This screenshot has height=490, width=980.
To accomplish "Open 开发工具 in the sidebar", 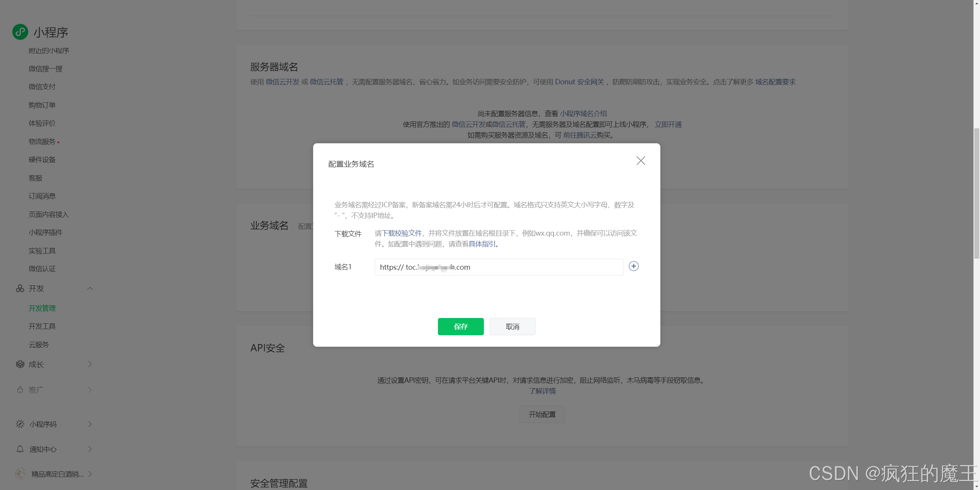I will pyautogui.click(x=42, y=326).
